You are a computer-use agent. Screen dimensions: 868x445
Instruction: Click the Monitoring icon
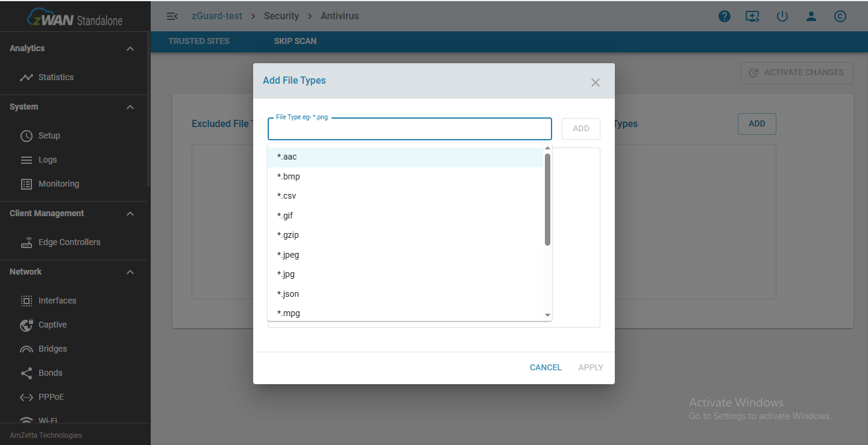(27, 183)
